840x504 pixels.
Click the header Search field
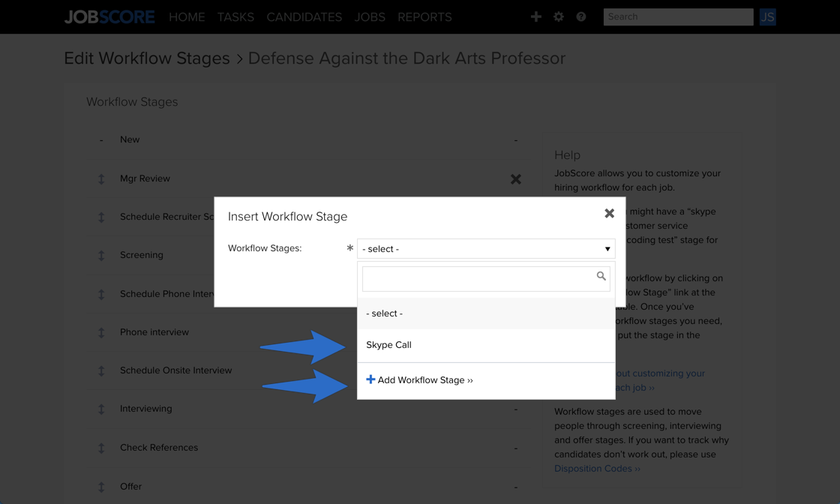pos(678,16)
